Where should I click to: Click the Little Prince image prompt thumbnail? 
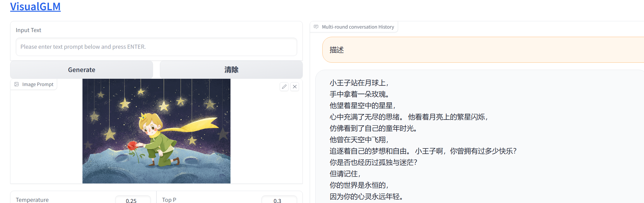coord(156,131)
